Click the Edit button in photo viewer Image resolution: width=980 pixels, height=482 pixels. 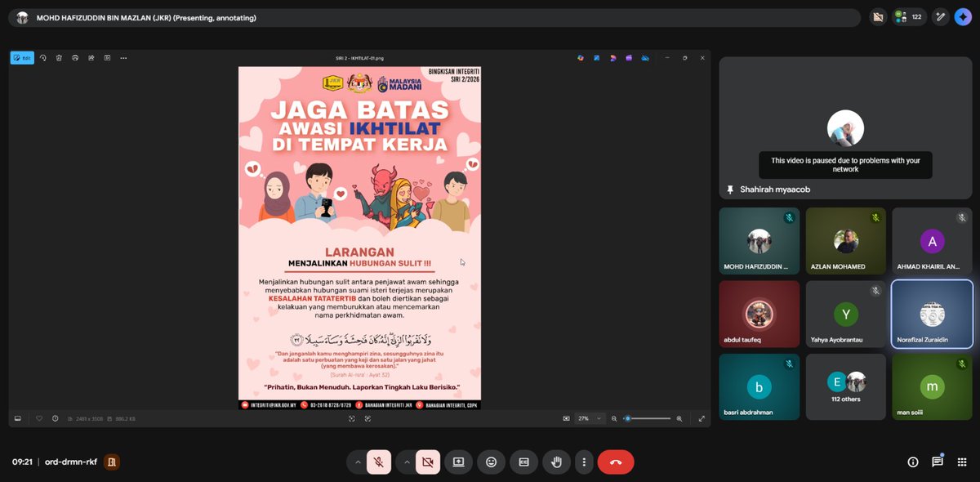(x=22, y=58)
